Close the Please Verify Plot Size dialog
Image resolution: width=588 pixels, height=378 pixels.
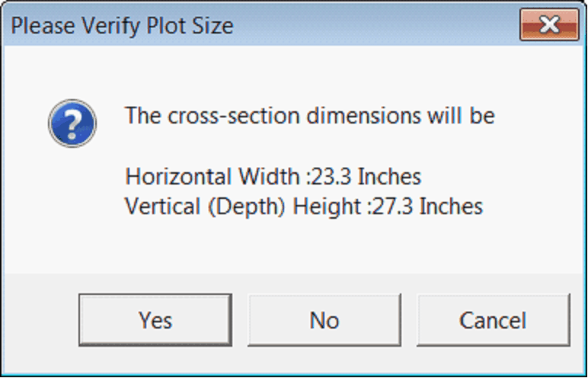click(x=549, y=26)
